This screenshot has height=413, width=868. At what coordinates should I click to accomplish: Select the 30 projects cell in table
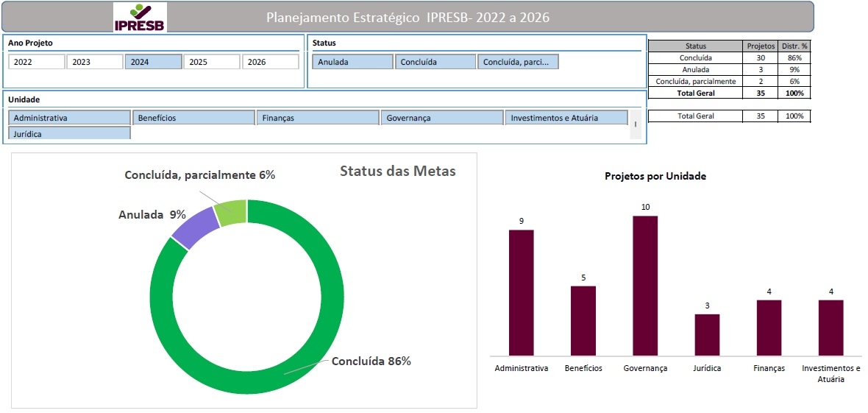tap(760, 57)
